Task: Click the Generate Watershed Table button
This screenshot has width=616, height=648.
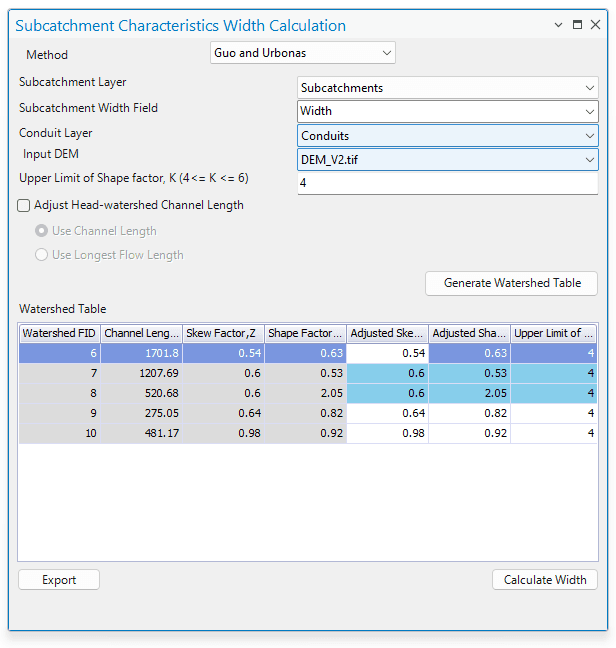Action: click(511, 283)
